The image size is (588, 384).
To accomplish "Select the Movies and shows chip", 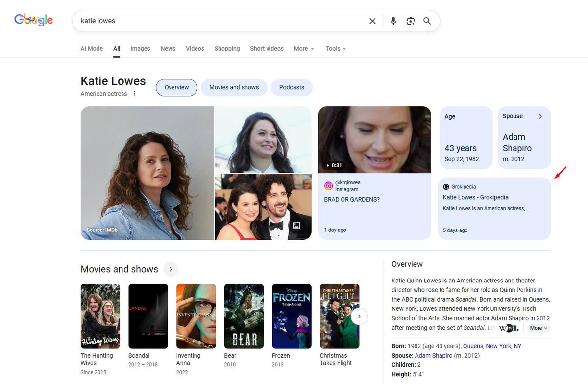I will point(234,87).
